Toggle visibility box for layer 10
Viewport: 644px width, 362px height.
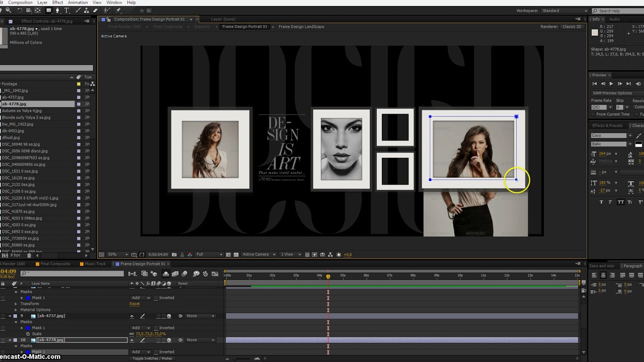tap(3, 340)
